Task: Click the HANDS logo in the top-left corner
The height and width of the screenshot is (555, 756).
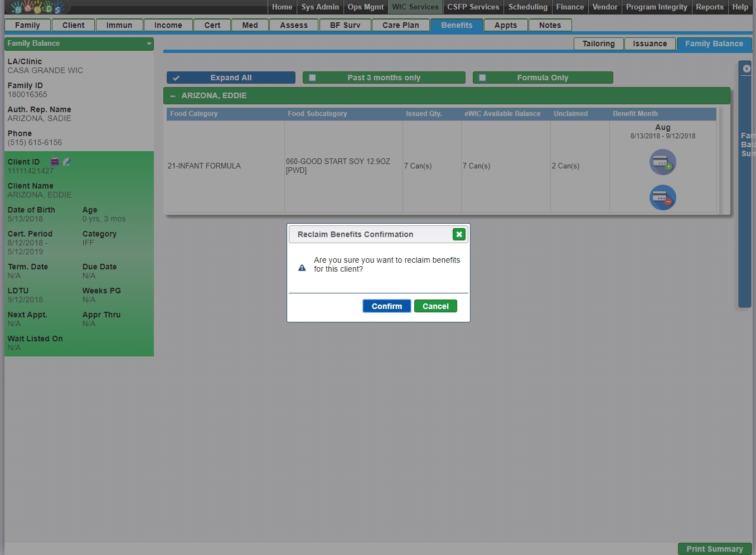Action: [x=36, y=7]
